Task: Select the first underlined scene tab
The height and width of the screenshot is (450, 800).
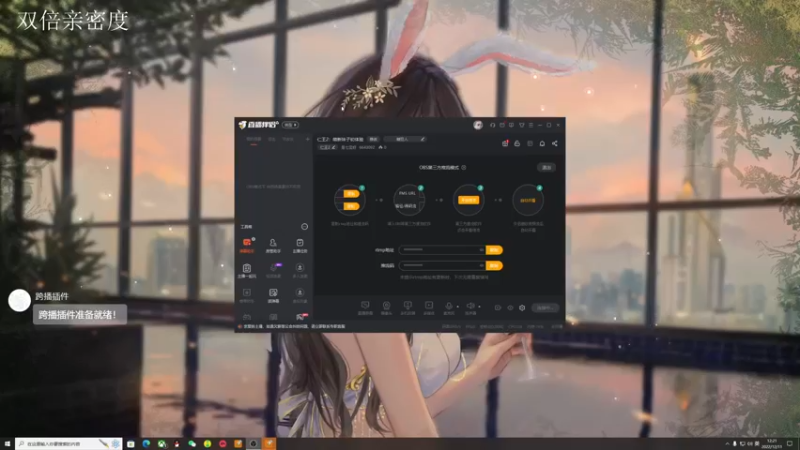Action: coord(254,139)
